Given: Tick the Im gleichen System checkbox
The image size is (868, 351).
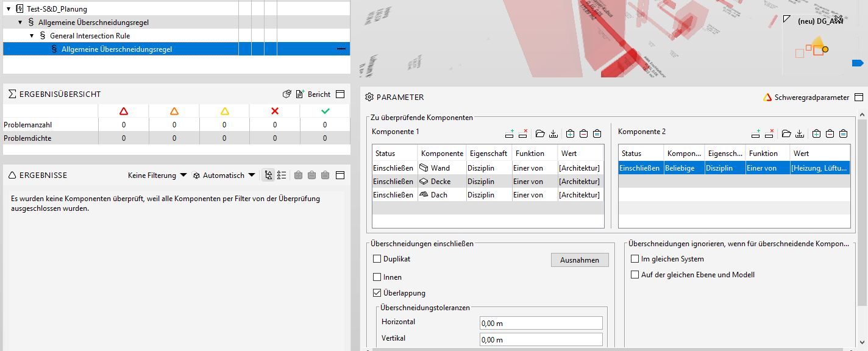Looking at the screenshot, I should point(635,259).
